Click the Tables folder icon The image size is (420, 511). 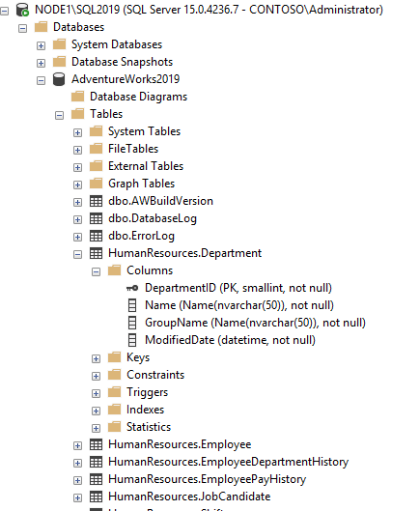(x=77, y=114)
